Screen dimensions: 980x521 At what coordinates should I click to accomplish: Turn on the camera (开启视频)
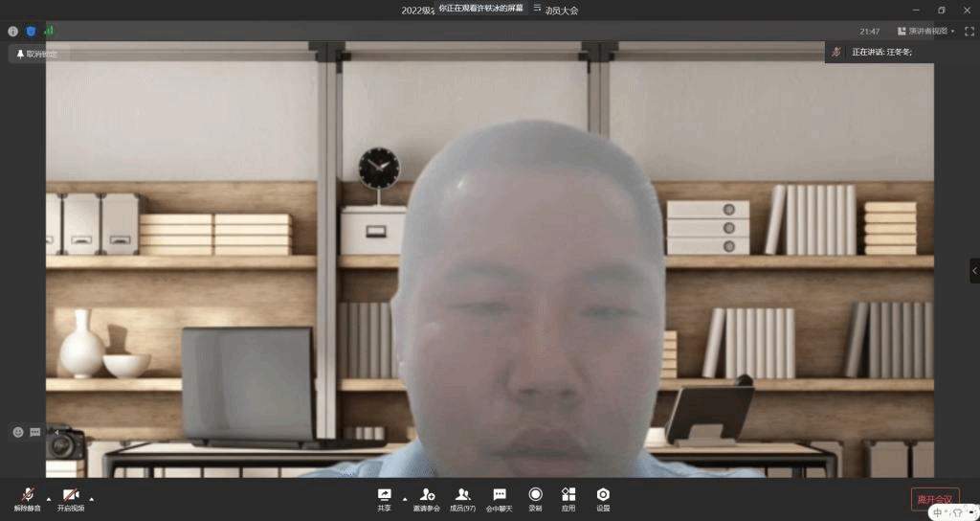[70, 497]
